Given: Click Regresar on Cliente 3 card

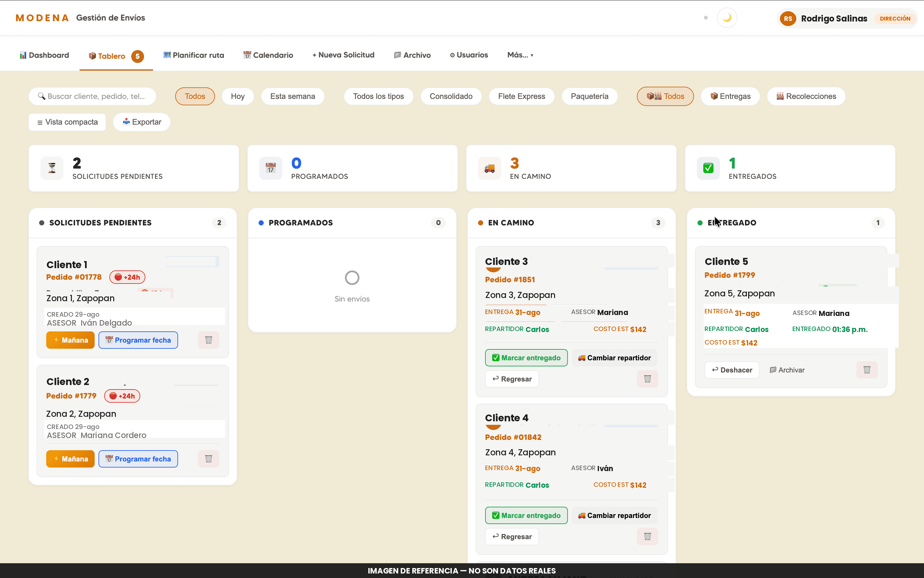Looking at the screenshot, I should [x=512, y=379].
